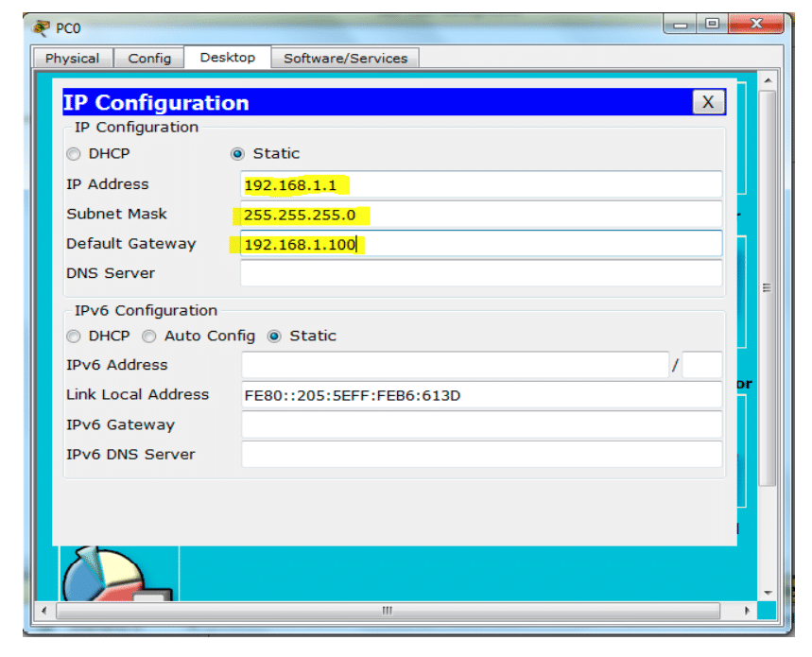Click the empty DNS Server field
The width and height of the screenshot is (812, 657).
click(x=481, y=273)
